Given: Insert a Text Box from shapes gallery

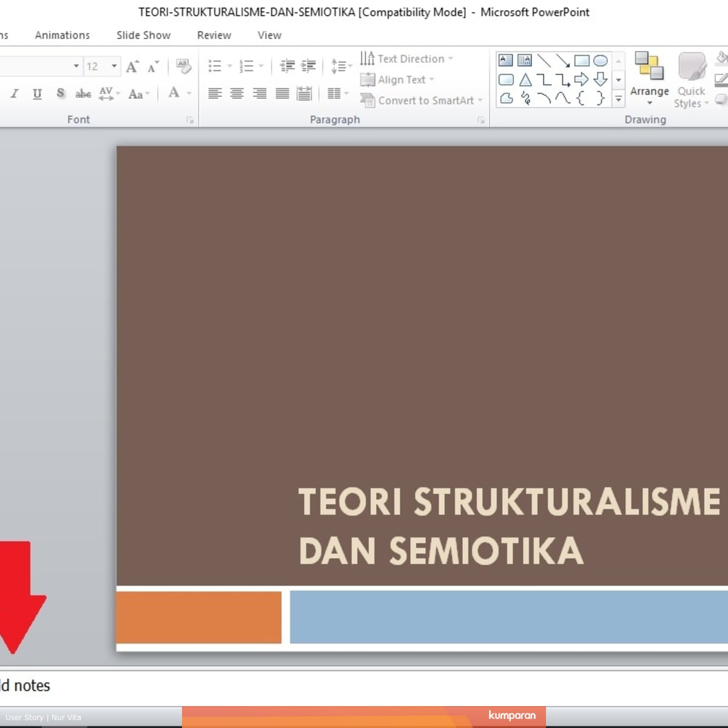Looking at the screenshot, I should tap(505, 61).
